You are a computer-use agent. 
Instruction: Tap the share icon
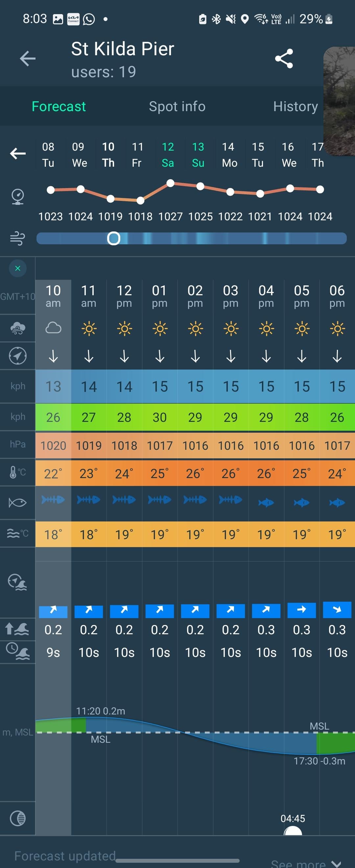point(284,59)
